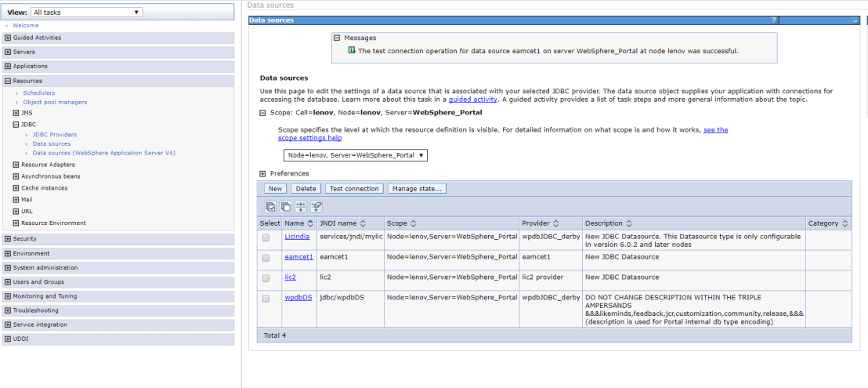Sort table by Provider column arrows
Viewport: 868px width, 388px height.
(555, 223)
